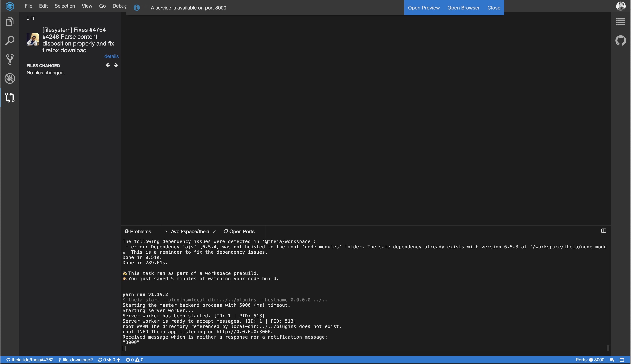
Task: Switch to the Problems tab
Action: [138, 231]
